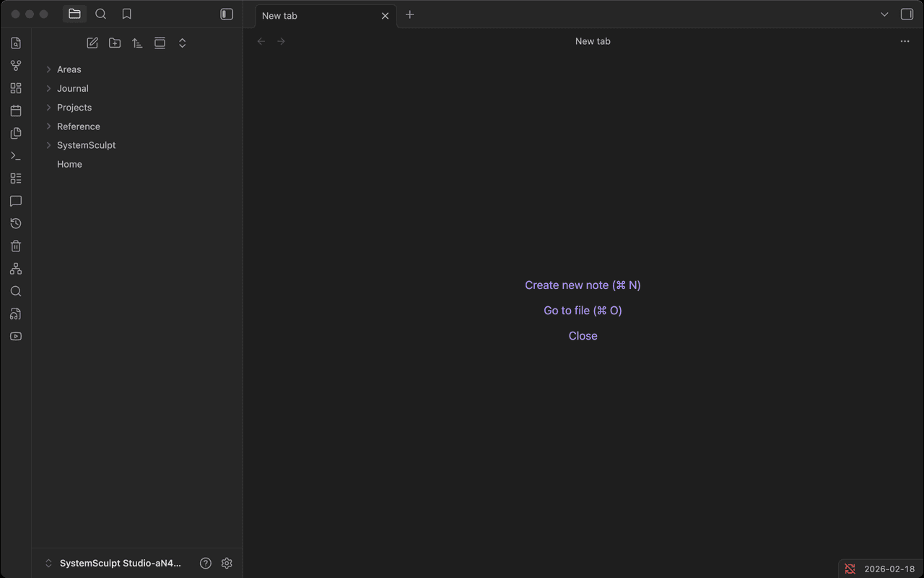The image size is (924, 578).
Task: Click the comment bubble icon in the ribbon
Action: (x=15, y=201)
